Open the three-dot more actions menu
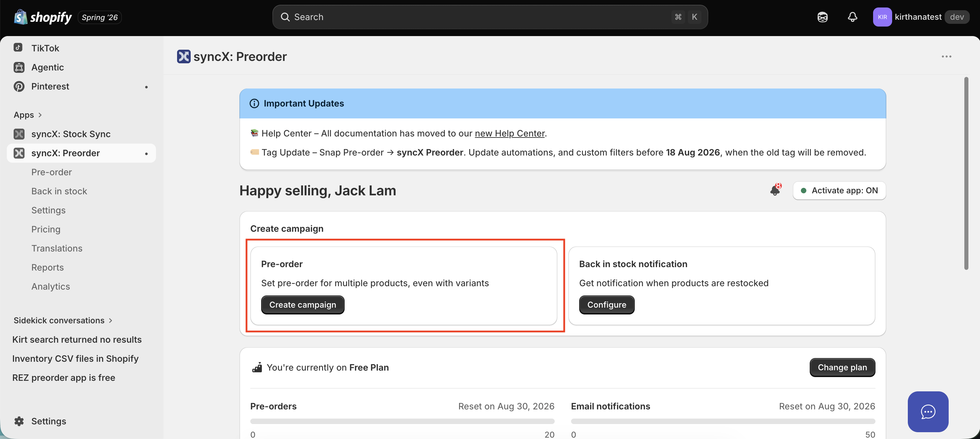Image resolution: width=980 pixels, height=439 pixels. (947, 56)
